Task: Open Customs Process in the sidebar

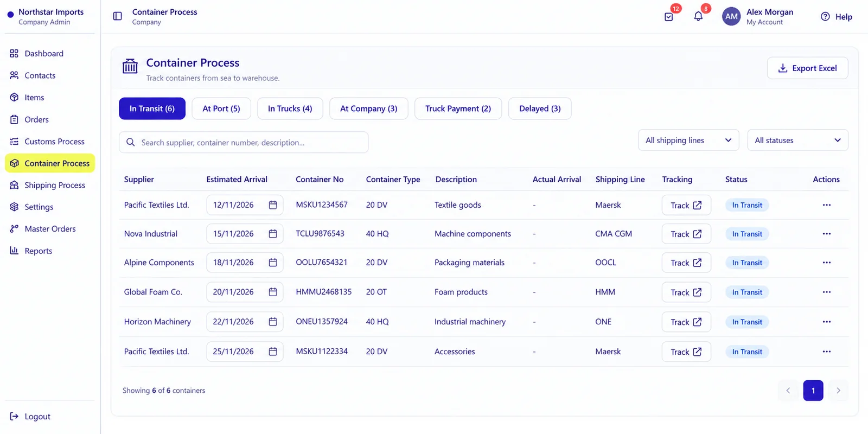Action: pos(49,142)
